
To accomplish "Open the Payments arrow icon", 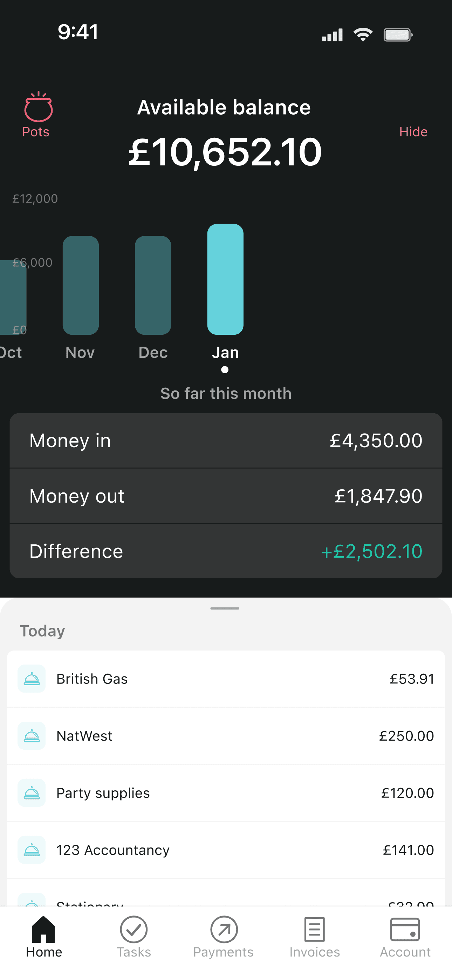I will click(224, 929).
